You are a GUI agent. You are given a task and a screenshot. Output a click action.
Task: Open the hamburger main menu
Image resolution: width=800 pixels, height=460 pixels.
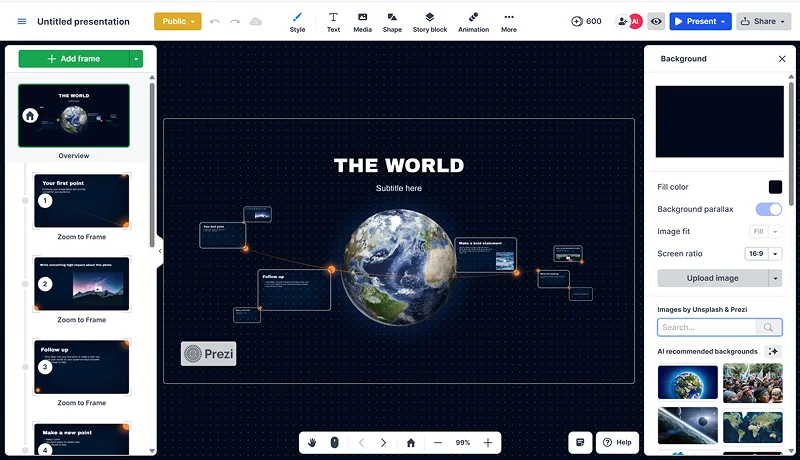click(21, 21)
